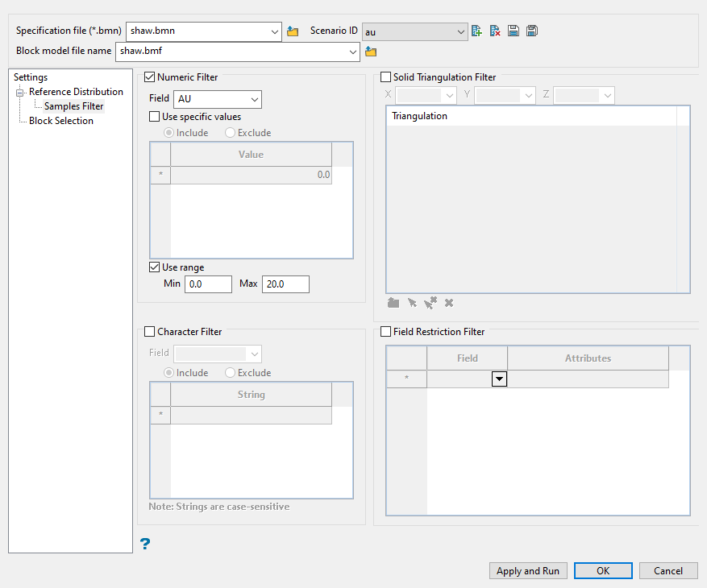Click the Apply and Run button

(528, 571)
